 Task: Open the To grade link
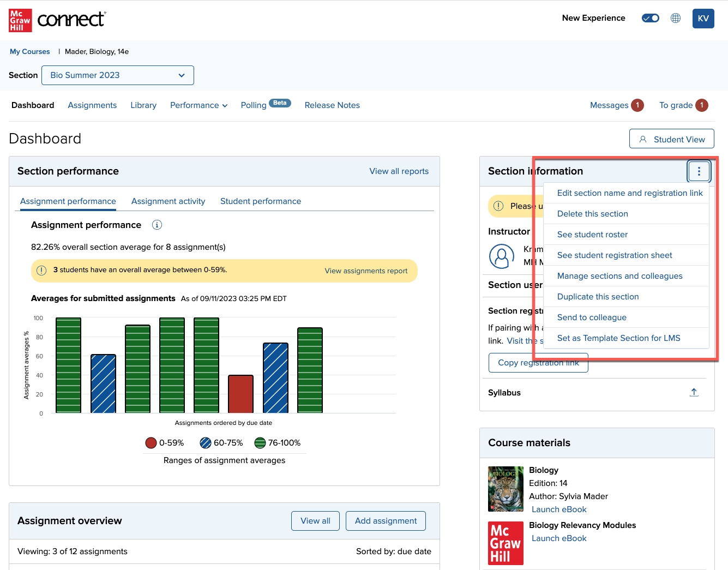point(683,105)
